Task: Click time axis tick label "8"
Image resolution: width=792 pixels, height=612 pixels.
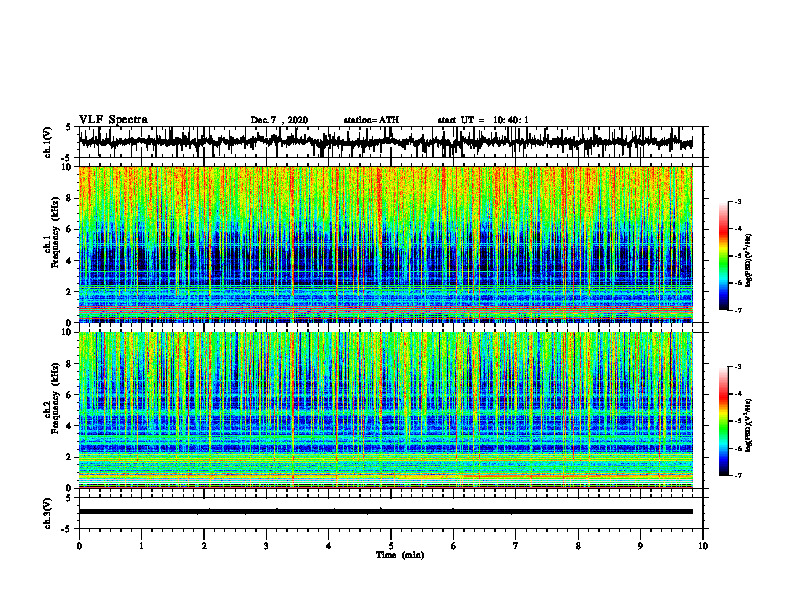Action: tap(578, 546)
